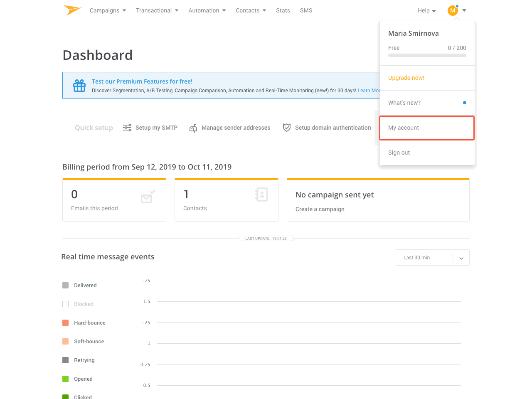Click the shield domain authentication icon
Viewport: 532px width, 399px height.
[x=286, y=128]
